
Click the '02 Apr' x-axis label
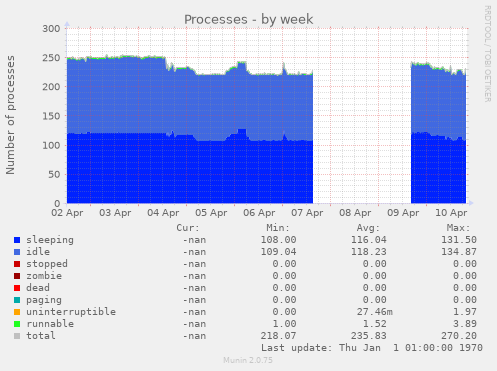[x=67, y=213]
